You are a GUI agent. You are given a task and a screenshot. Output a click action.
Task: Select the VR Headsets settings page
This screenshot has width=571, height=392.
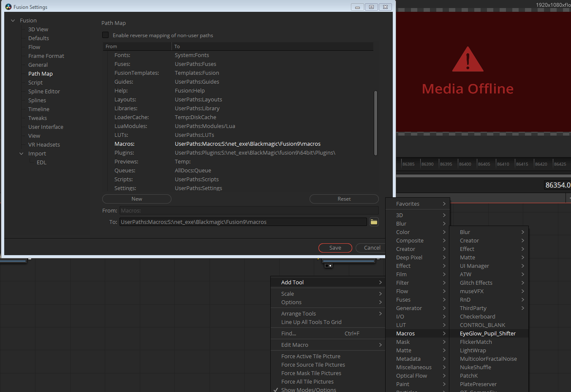tap(44, 144)
